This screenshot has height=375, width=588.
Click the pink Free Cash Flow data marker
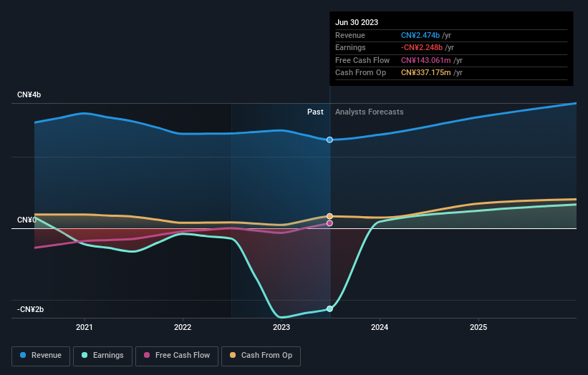[x=329, y=223]
